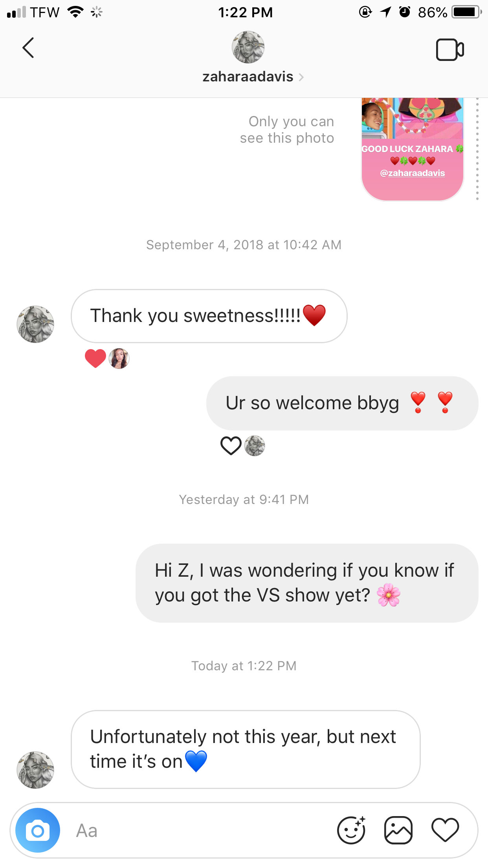Tap the red heart reaction under Thank you message
The image size is (488, 868).
[95, 358]
